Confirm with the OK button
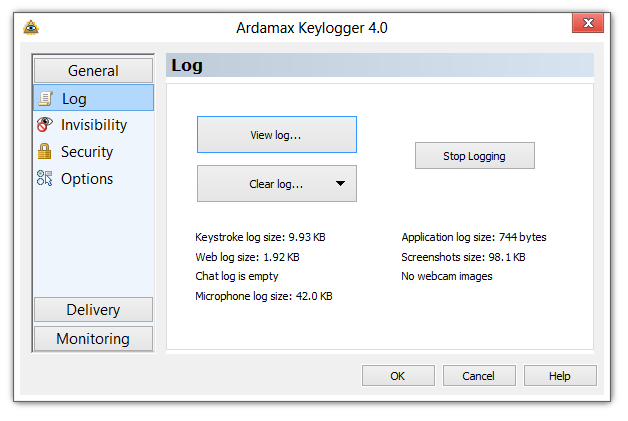The image size is (628, 421). point(398,375)
